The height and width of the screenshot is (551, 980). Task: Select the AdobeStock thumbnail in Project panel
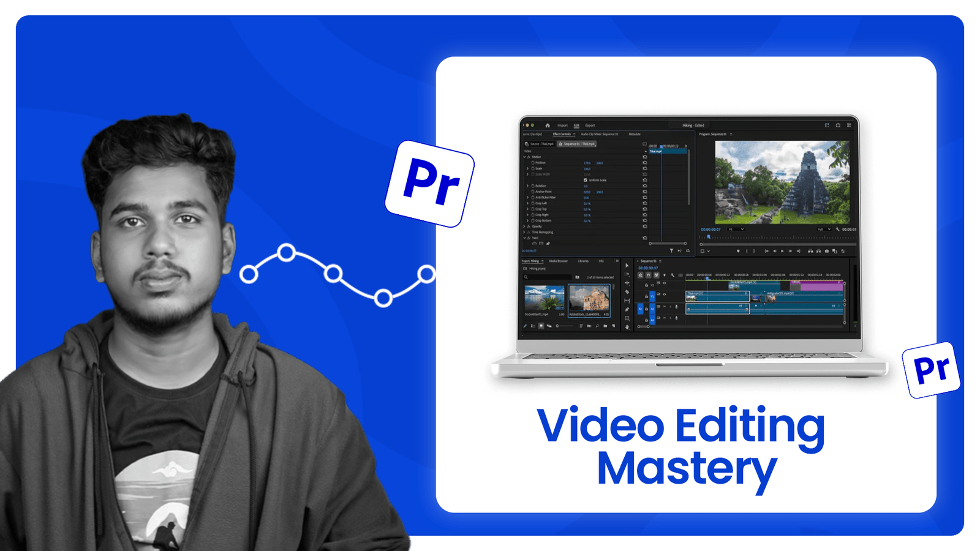pyautogui.click(x=589, y=298)
